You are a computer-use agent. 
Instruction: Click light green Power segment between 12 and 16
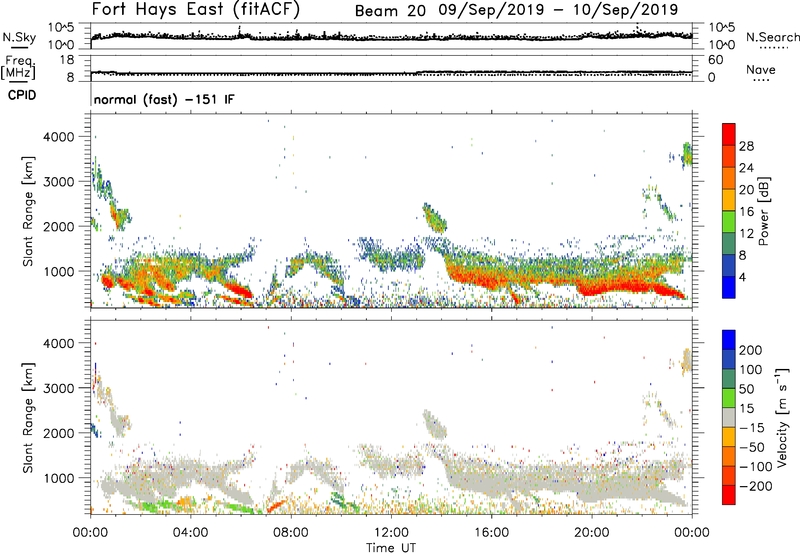coord(729,221)
